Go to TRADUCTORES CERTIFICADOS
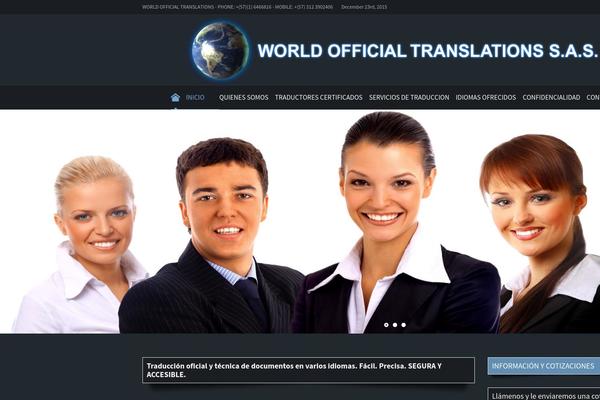 tap(318, 98)
